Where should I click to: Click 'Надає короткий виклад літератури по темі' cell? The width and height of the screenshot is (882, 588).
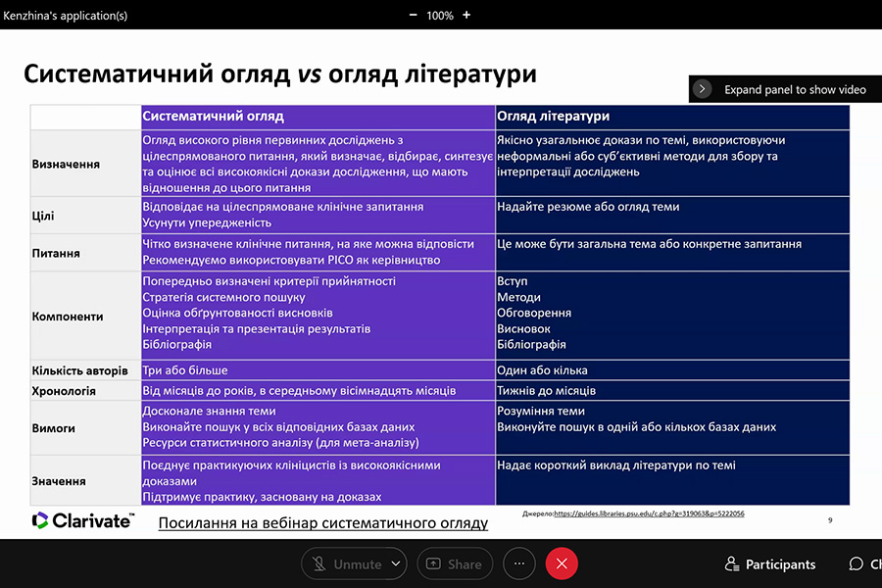tap(672, 480)
